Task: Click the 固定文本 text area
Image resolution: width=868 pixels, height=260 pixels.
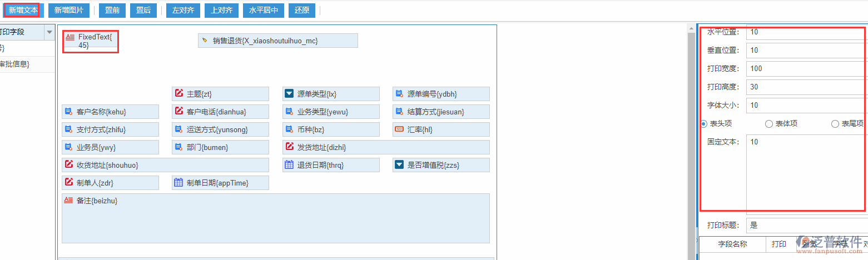Action: tap(806, 174)
